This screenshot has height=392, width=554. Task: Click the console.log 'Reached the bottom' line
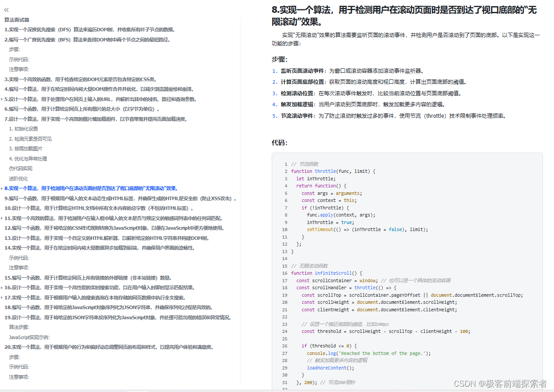click(369, 353)
